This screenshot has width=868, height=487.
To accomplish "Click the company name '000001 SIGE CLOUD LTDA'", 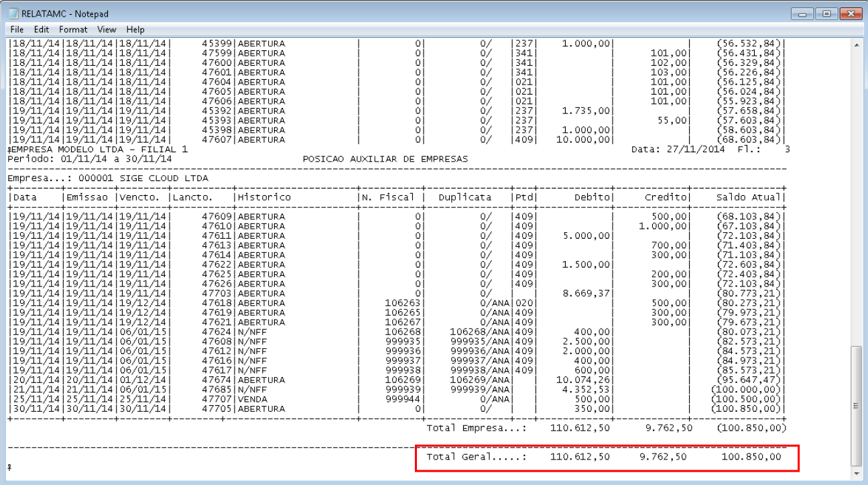I will 143,178.
